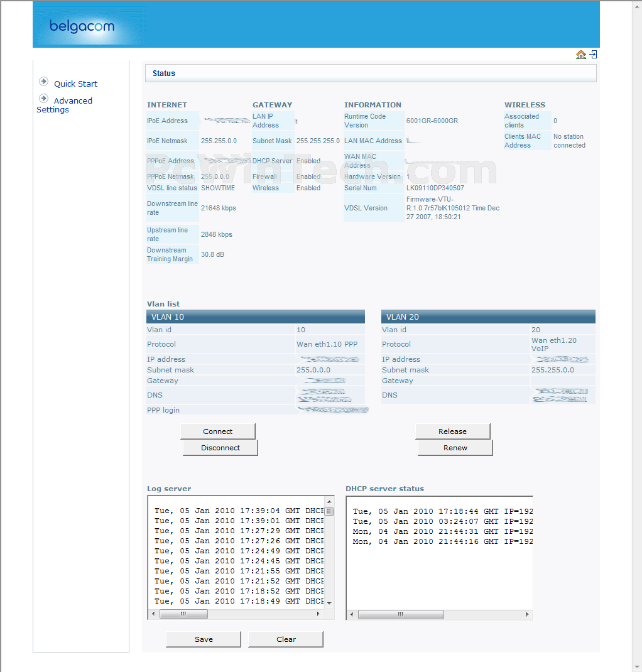This screenshot has width=642, height=672.
Task: Click the 30.8 dB training margin value
Action: pyautogui.click(x=212, y=254)
